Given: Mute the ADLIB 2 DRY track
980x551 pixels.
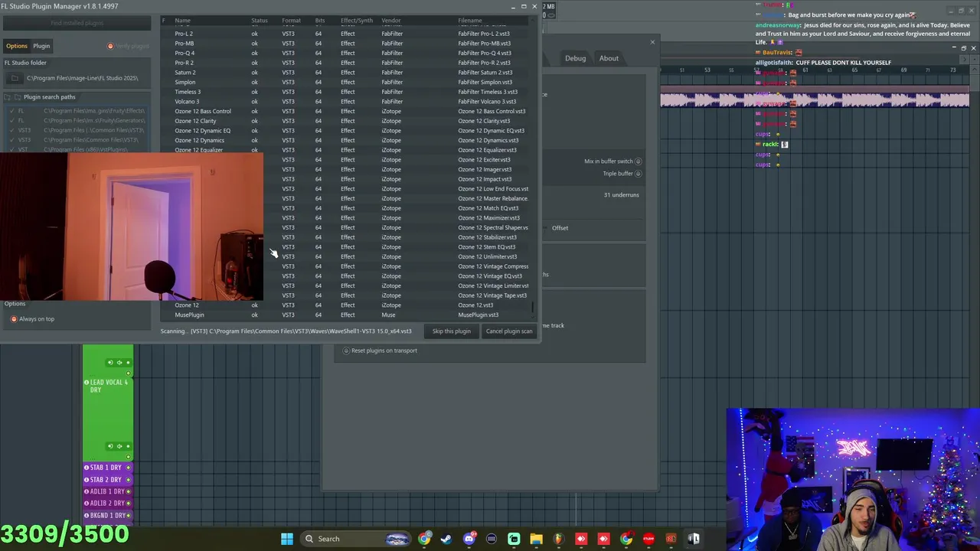Looking at the screenshot, I should pyautogui.click(x=128, y=504).
